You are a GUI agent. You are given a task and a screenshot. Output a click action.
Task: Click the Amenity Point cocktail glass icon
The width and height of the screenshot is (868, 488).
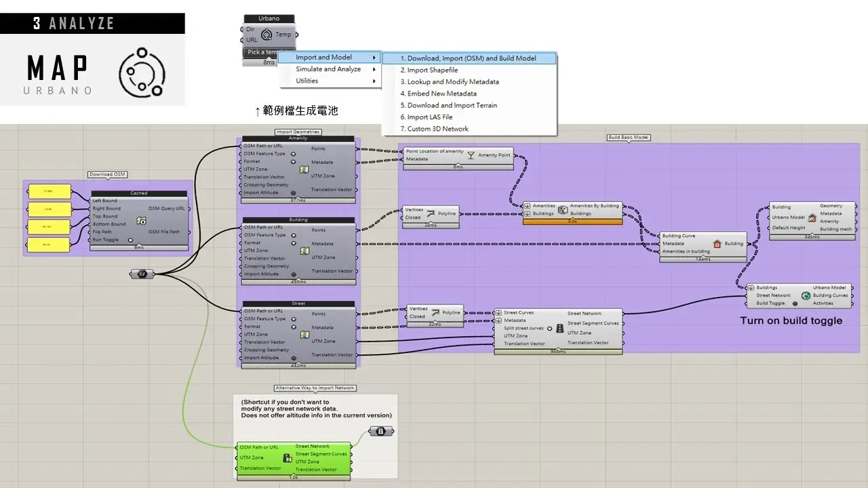[x=471, y=155]
